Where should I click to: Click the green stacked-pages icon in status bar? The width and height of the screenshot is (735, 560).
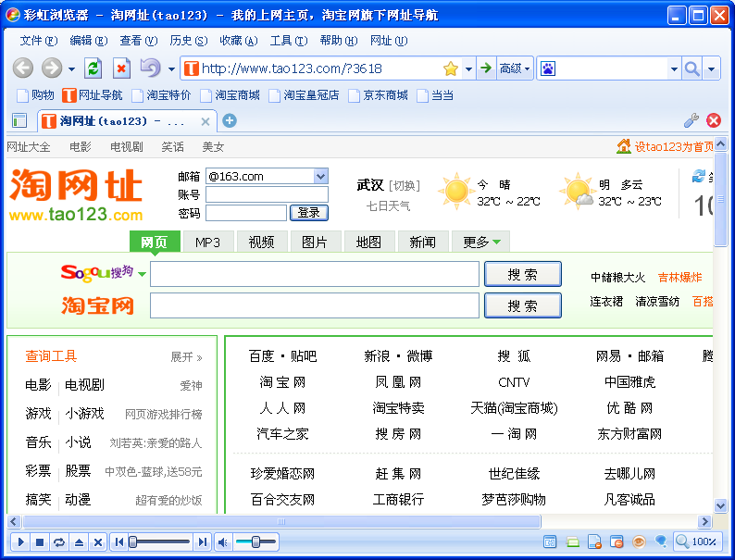(572, 542)
